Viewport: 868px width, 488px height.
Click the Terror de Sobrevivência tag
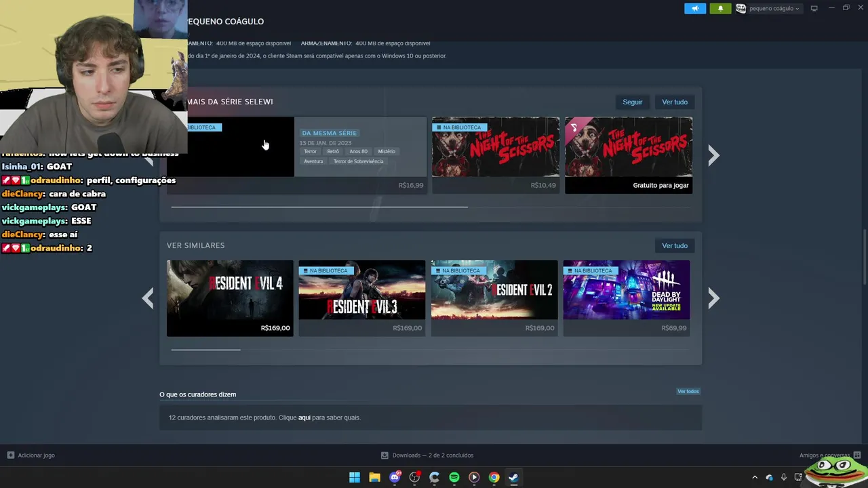[358, 161]
